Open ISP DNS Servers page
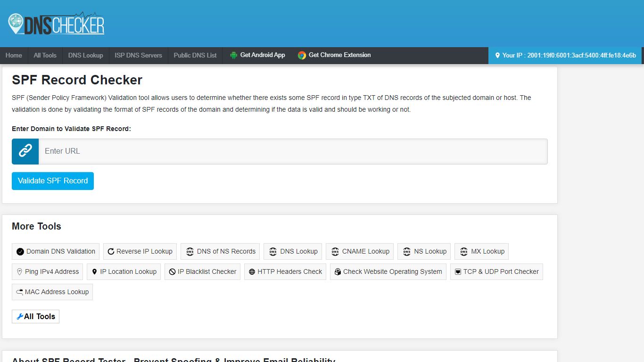The image size is (644, 362). pyautogui.click(x=139, y=56)
